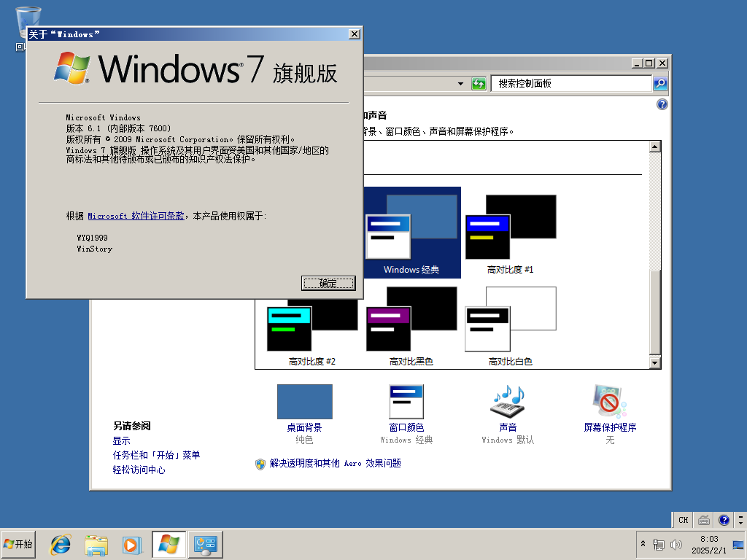The width and height of the screenshot is (747, 560).
Task: Close the 关于 Windows dialog
Action: pos(355,34)
